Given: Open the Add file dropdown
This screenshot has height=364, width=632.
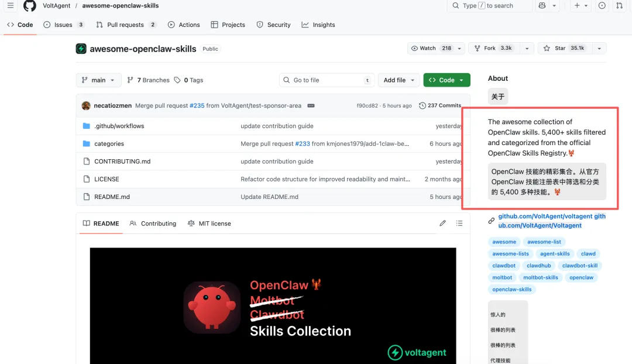Looking at the screenshot, I should (399, 80).
